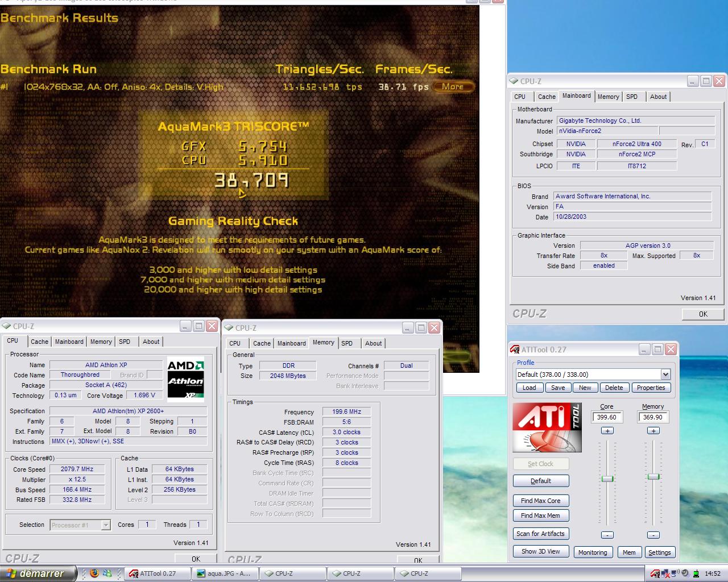
Task: Open the démarrer start menu
Action: pyautogui.click(x=38, y=573)
